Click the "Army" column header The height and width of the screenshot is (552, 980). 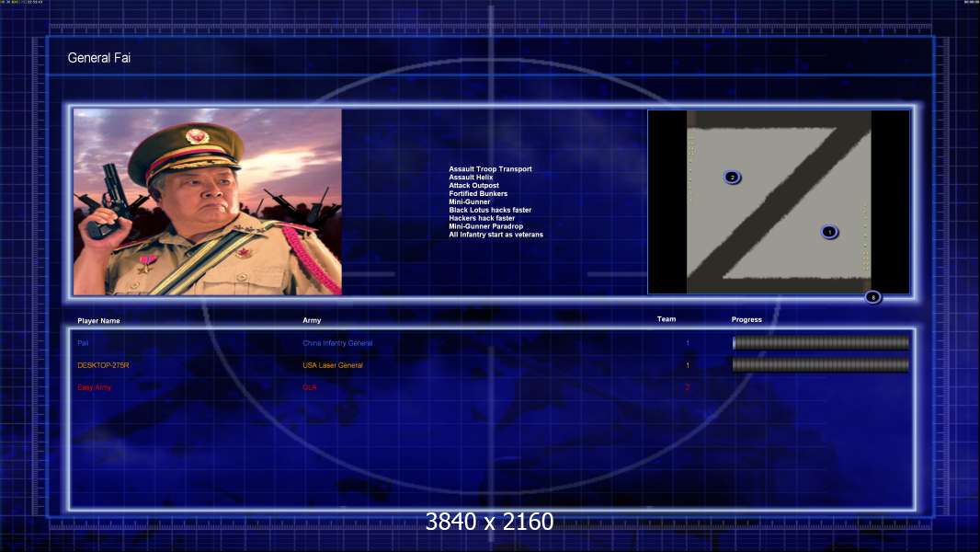tap(312, 320)
